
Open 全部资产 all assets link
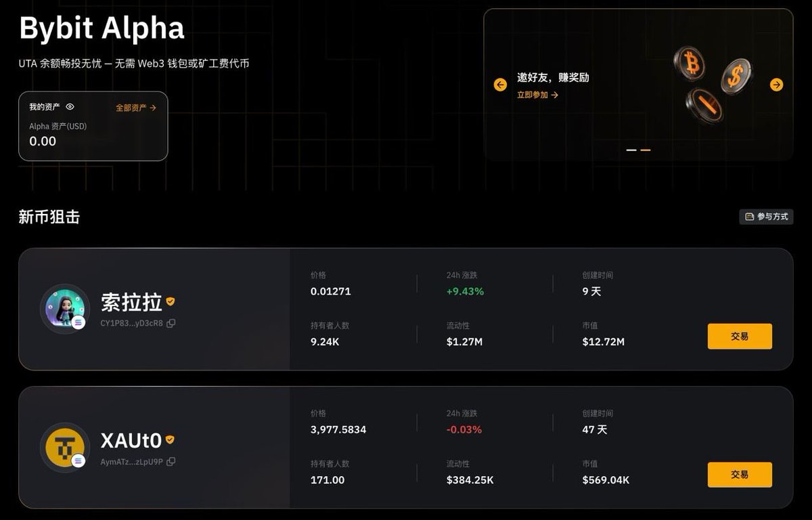(135, 108)
